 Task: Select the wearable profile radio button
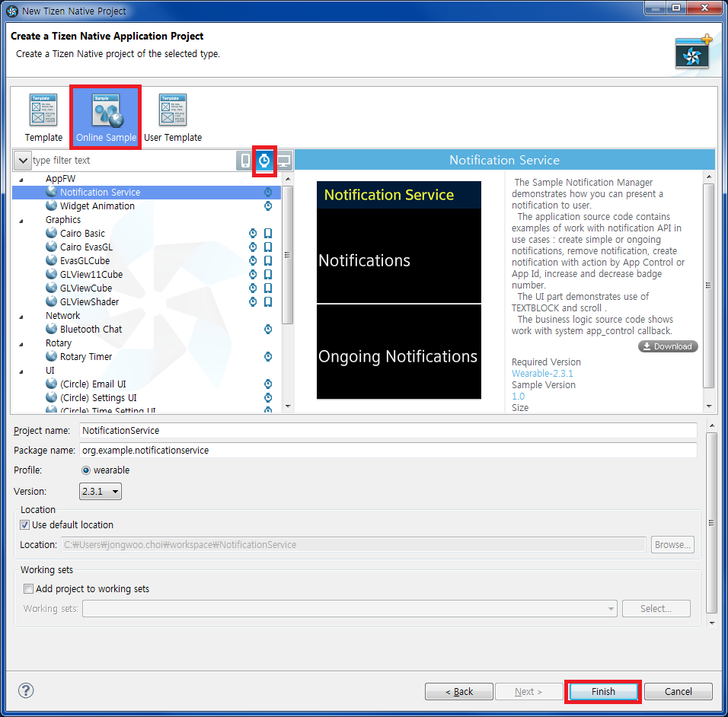pyautogui.click(x=86, y=470)
